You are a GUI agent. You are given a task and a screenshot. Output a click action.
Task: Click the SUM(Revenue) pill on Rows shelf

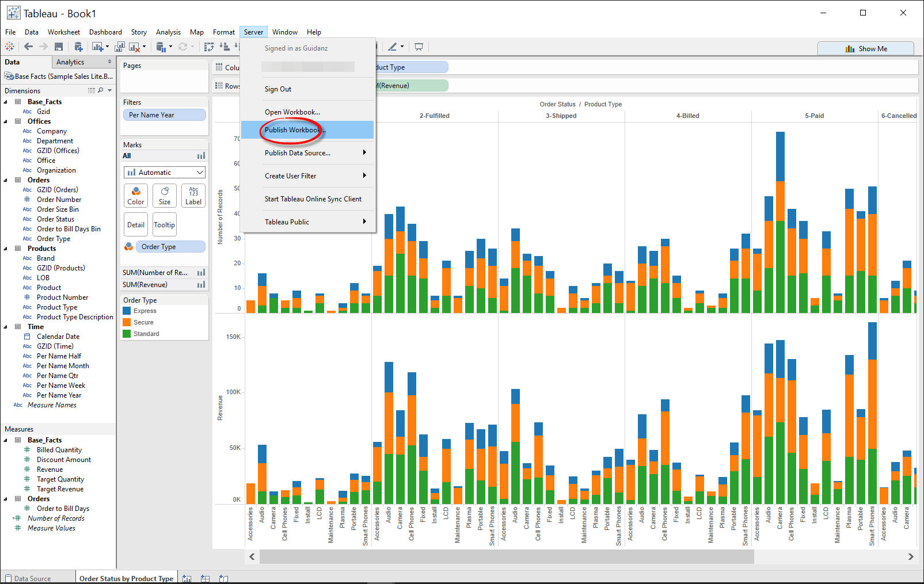point(411,86)
